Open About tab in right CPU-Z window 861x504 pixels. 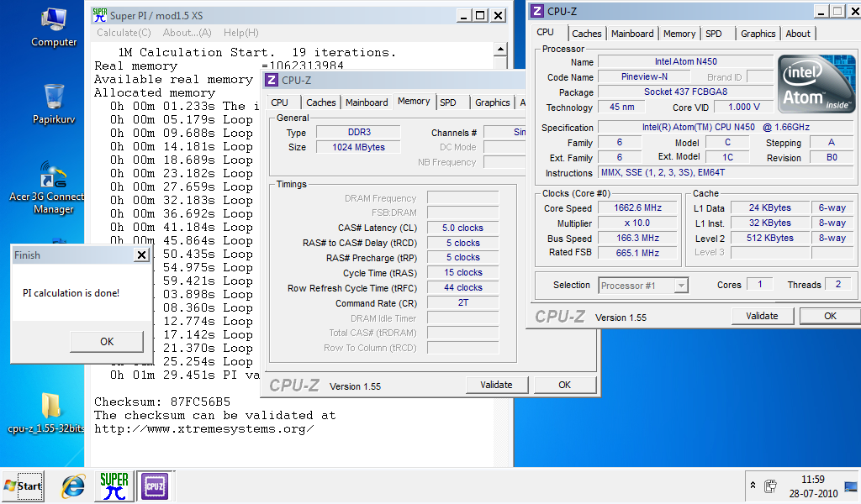(x=798, y=34)
